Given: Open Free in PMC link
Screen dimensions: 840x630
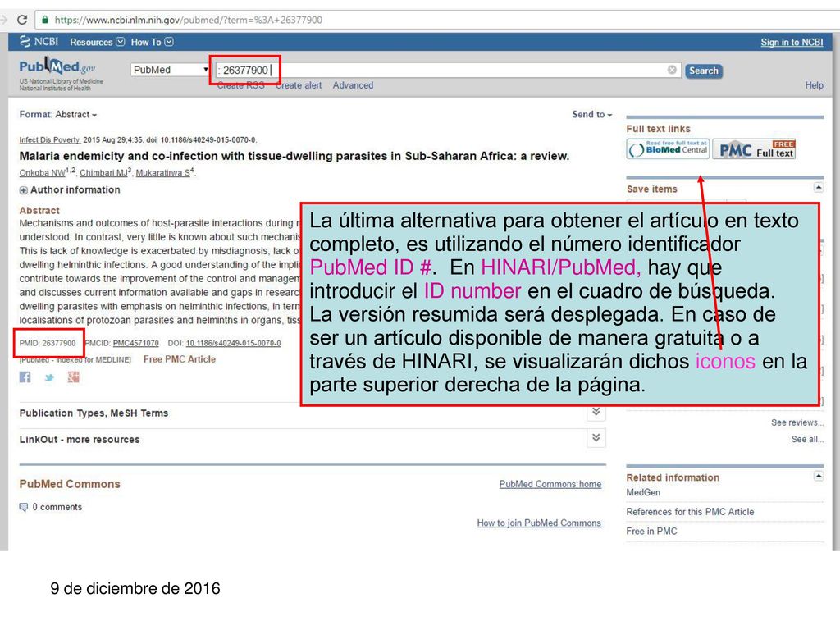Looking at the screenshot, I should (651, 531).
